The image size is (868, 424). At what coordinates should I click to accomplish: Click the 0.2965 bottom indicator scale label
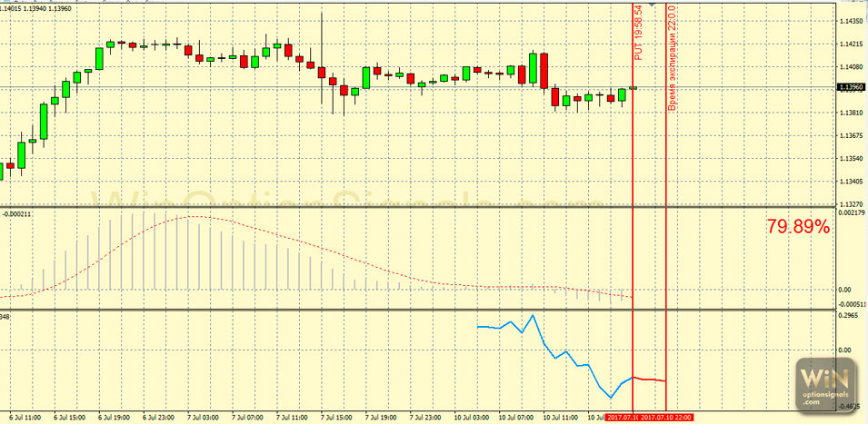click(x=850, y=317)
